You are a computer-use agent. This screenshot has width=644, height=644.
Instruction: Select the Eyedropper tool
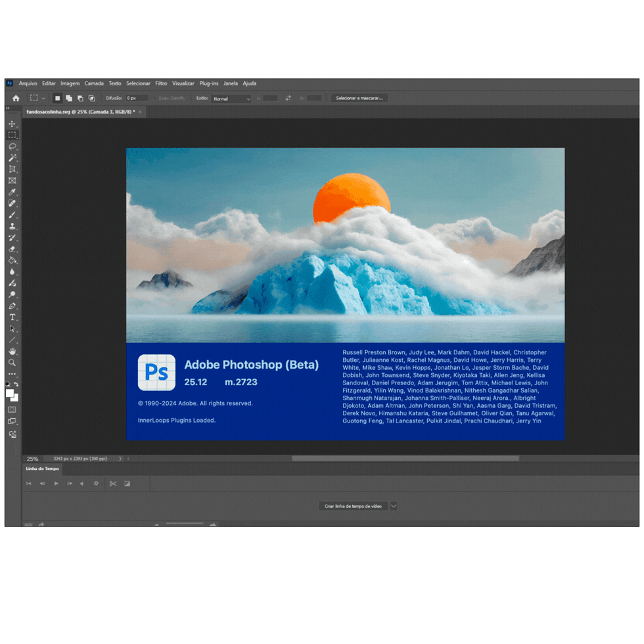coord(12,192)
